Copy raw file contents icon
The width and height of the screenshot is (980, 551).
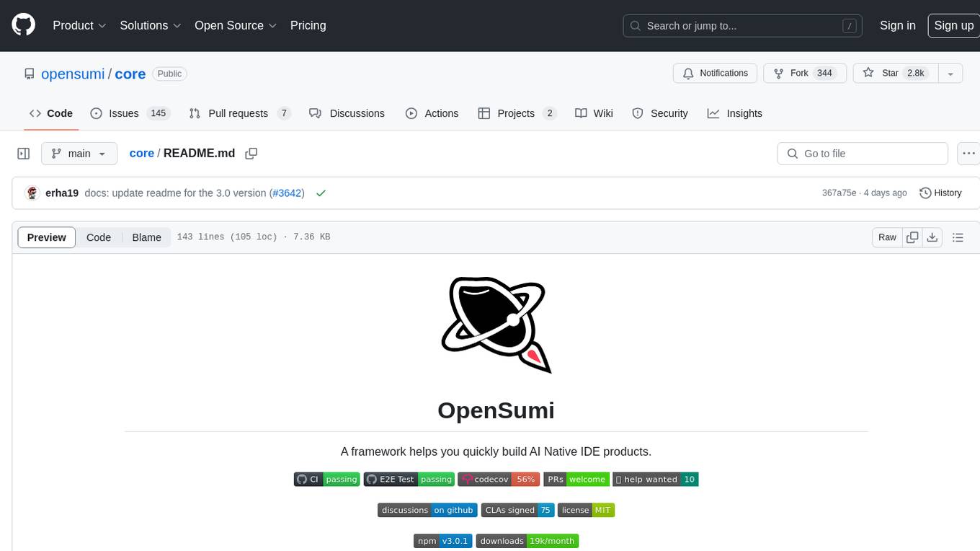pyautogui.click(x=912, y=237)
